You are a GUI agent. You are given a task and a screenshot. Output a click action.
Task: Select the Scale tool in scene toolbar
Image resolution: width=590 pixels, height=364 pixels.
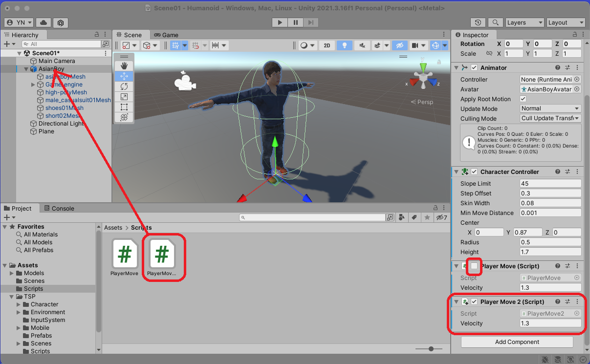click(124, 97)
